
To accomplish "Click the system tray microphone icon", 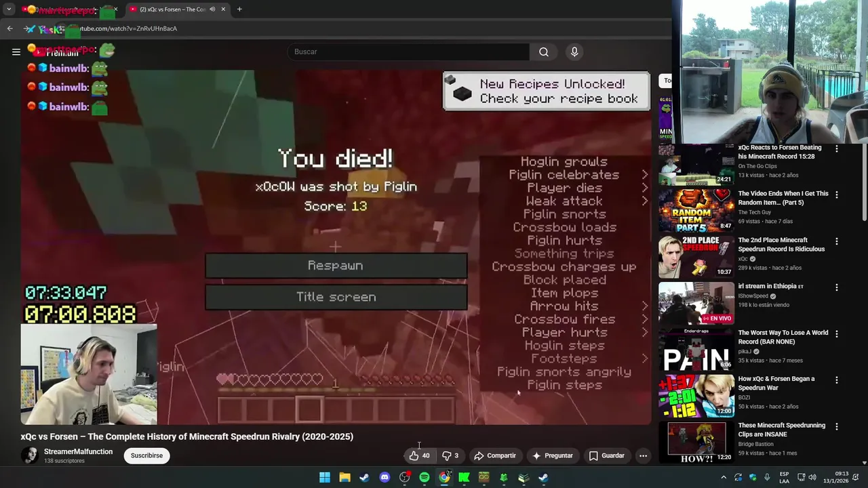I will point(767,477).
